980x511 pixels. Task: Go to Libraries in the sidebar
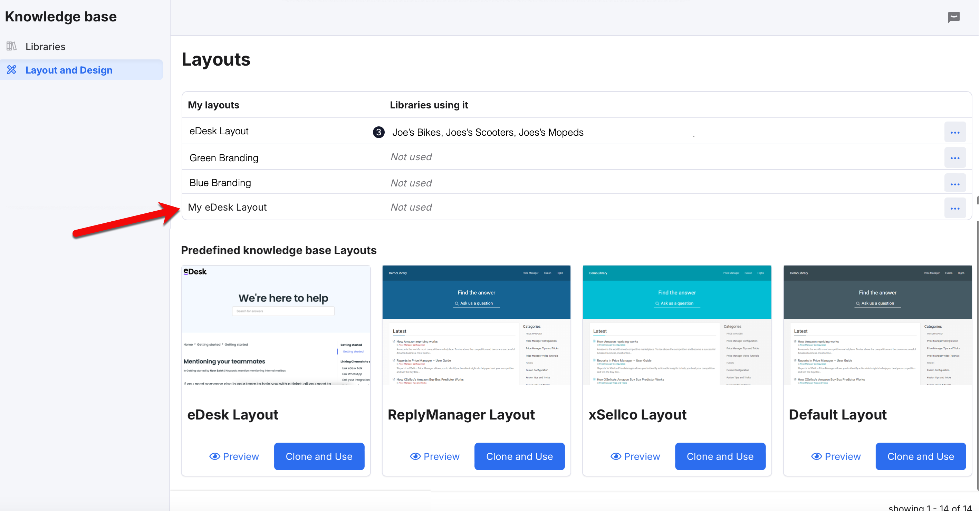[x=45, y=46]
